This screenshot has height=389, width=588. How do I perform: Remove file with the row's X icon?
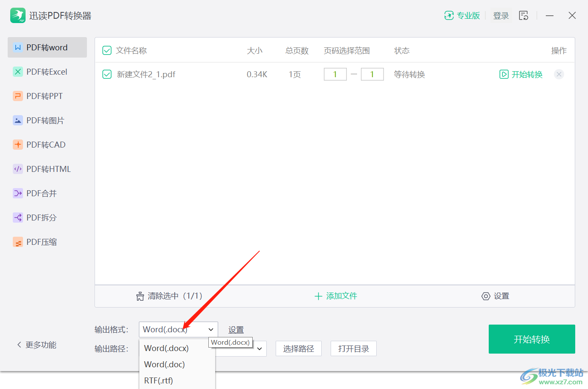coord(559,74)
